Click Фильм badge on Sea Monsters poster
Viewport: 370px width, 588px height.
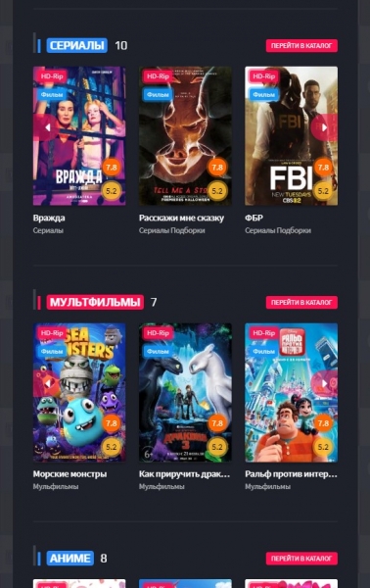[x=52, y=351]
